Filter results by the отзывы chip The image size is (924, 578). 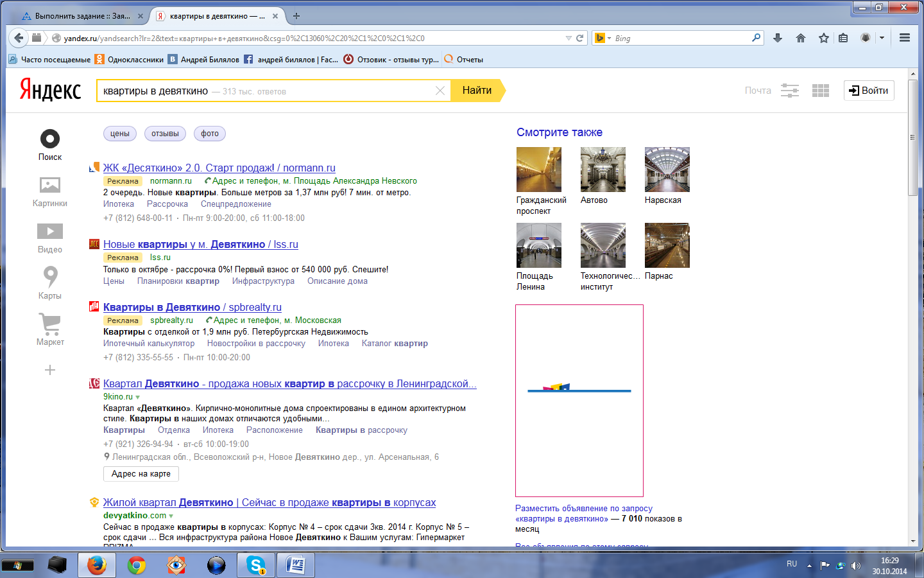point(165,134)
